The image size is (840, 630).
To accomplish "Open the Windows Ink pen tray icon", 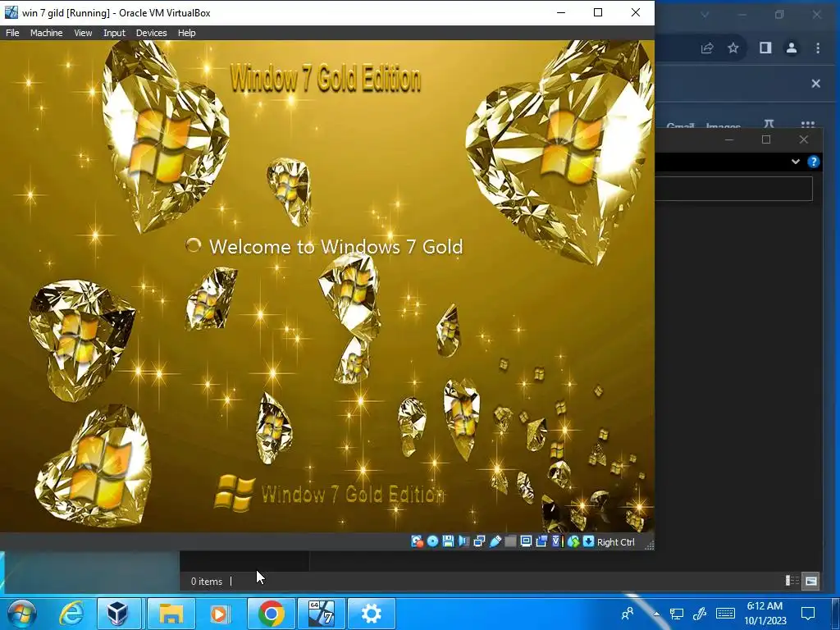I will (x=700, y=613).
